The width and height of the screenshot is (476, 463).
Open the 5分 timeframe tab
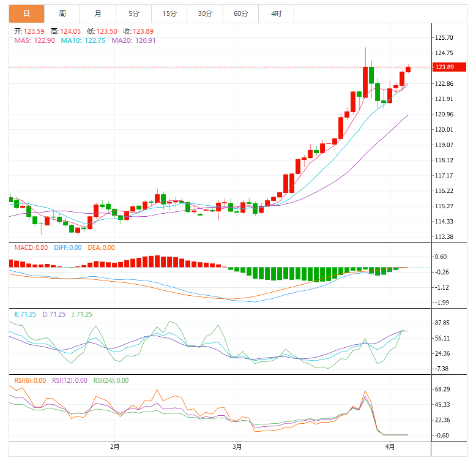coord(133,13)
